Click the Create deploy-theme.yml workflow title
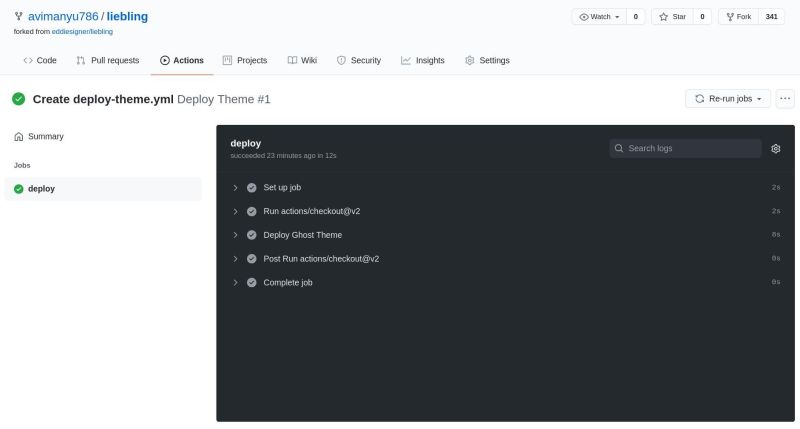The height and width of the screenshot is (429, 800). click(x=103, y=99)
